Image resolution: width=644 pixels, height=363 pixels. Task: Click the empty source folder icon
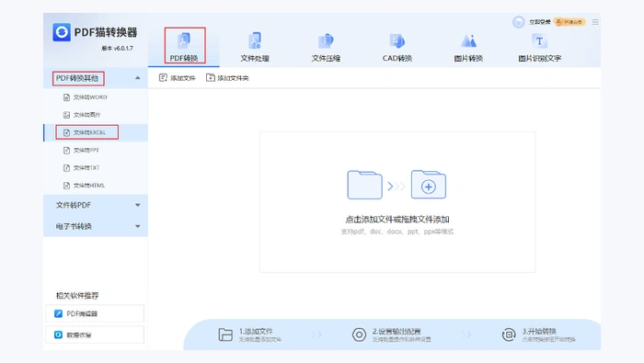[364, 185]
